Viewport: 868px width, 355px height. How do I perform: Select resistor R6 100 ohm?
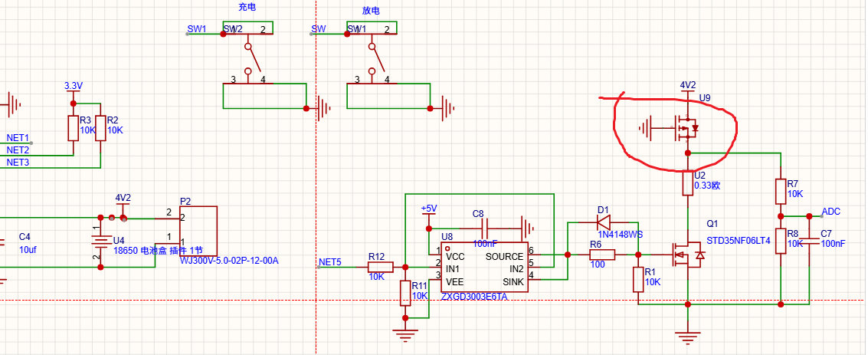click(602, 255)
